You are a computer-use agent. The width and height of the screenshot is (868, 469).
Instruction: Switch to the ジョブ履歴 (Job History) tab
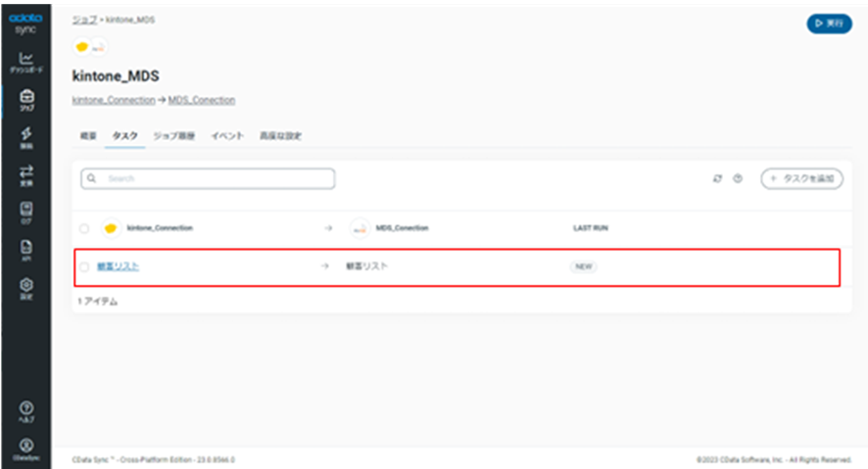[x=173, y=136]
